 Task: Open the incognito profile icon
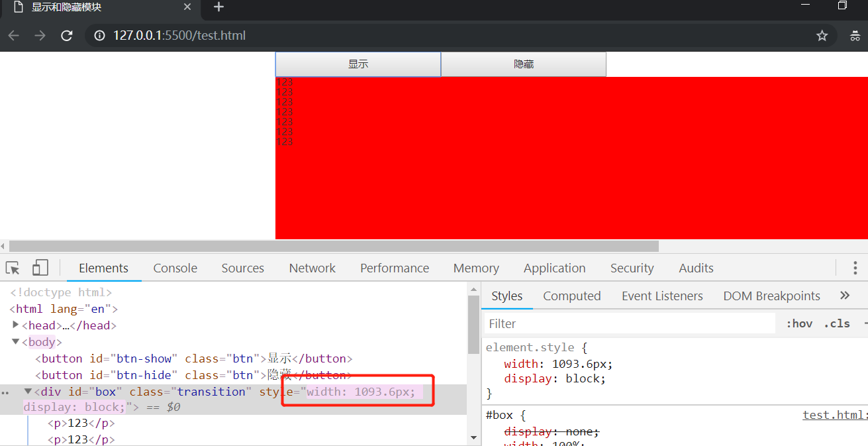pos(855,35)
